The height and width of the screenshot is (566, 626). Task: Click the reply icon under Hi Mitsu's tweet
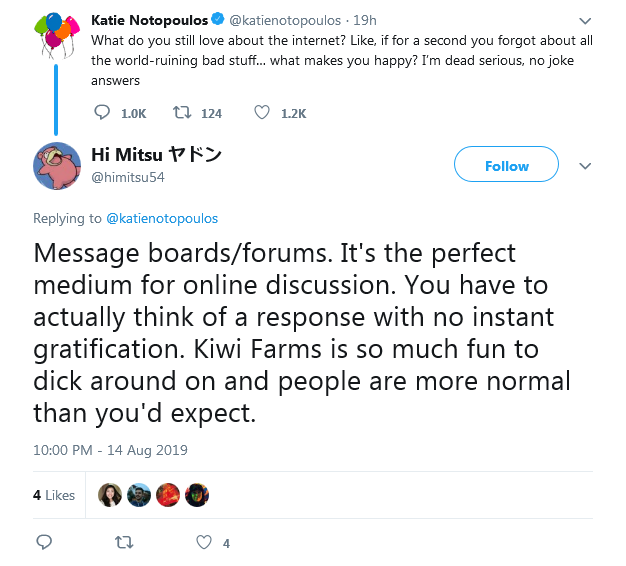pyautogui.click(x=44, y=542)
